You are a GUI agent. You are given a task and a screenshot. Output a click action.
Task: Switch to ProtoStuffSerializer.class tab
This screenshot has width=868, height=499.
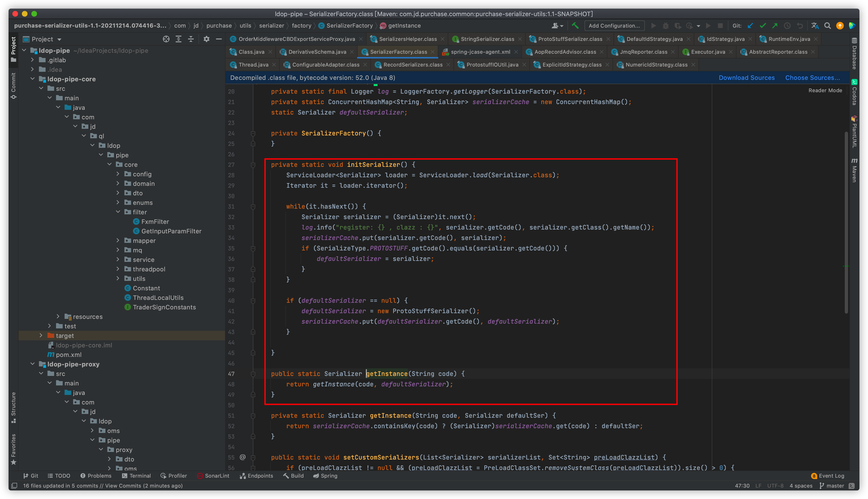[x=570, y=39]
